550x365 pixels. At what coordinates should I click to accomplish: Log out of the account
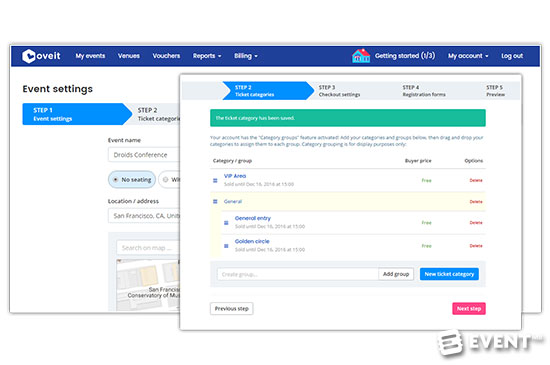pos(512,56)
